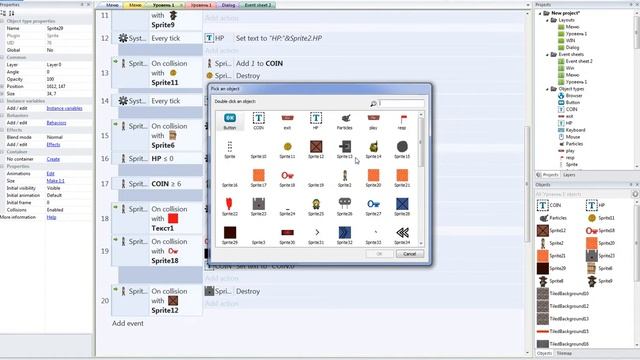Open the Help link in Properties
The width and height of the screenshot is (640, 360).
[51, 217]
